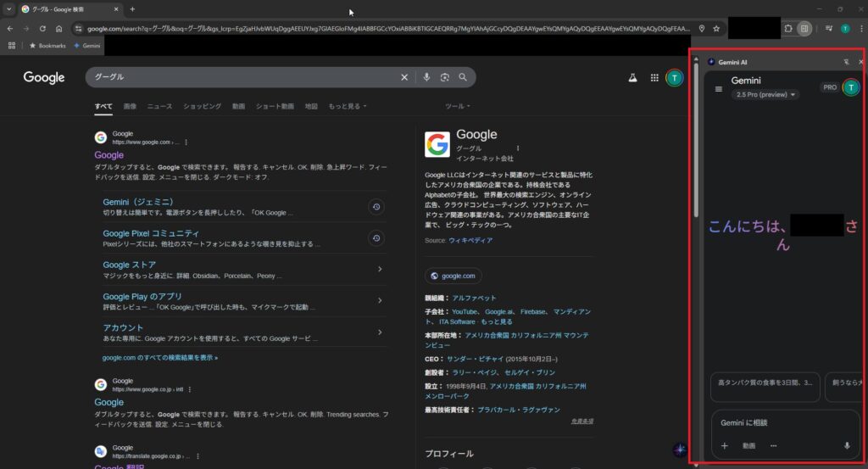Open the new tab plus button
This screenshot has height=469, width=868.
pos(132,8)
